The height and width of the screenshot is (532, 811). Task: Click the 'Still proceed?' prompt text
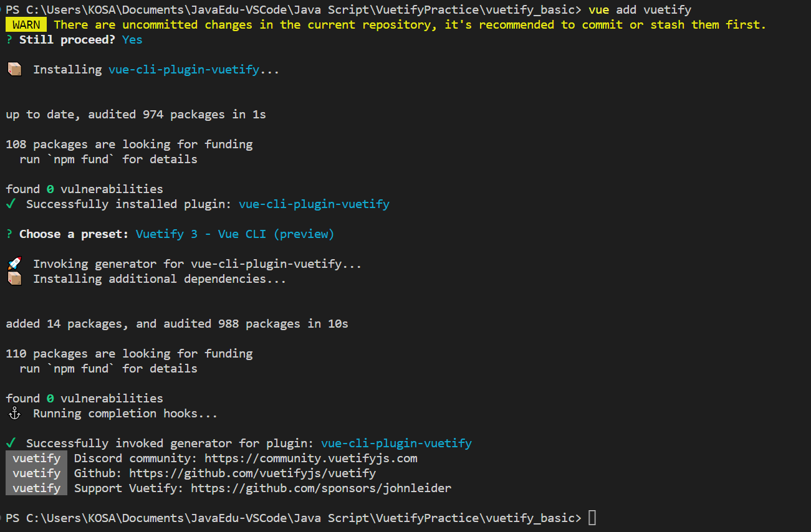[67, 40]
